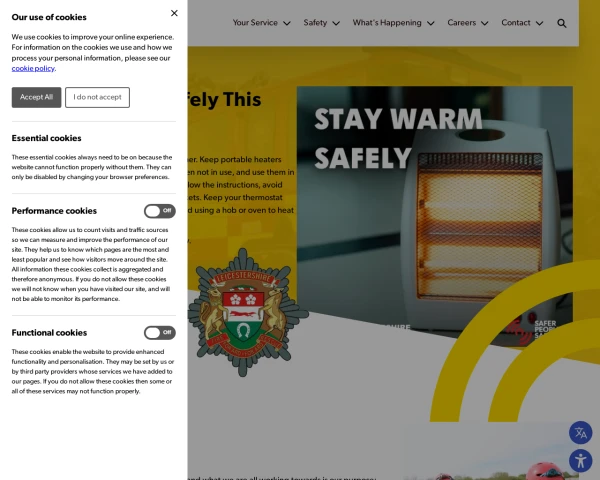Expand the Safety menu chevron
Screen dimensions: 600x480
[x=336, y=23]
